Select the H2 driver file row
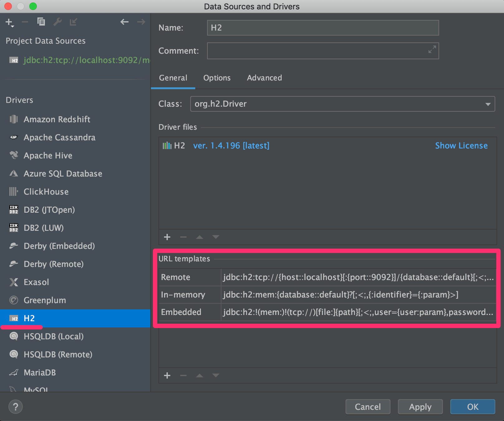 pyautogui.click(x=327, y=146)
